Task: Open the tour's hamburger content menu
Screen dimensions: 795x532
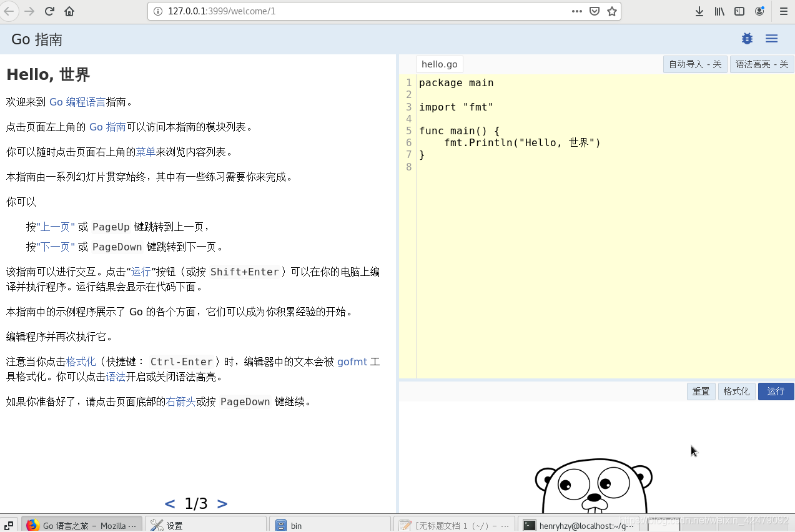Action: (x=771, y=39)
